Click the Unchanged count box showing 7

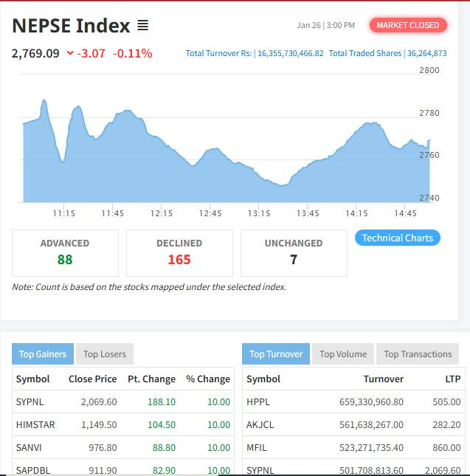tap(294, 252)
